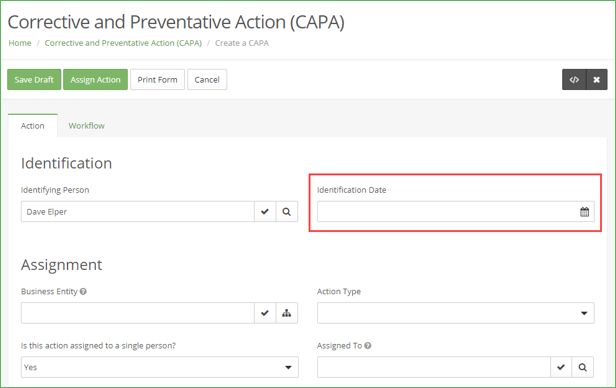616x388 pixels.
Task: Show help for Business Entity
Action: [x=83, y=291]
